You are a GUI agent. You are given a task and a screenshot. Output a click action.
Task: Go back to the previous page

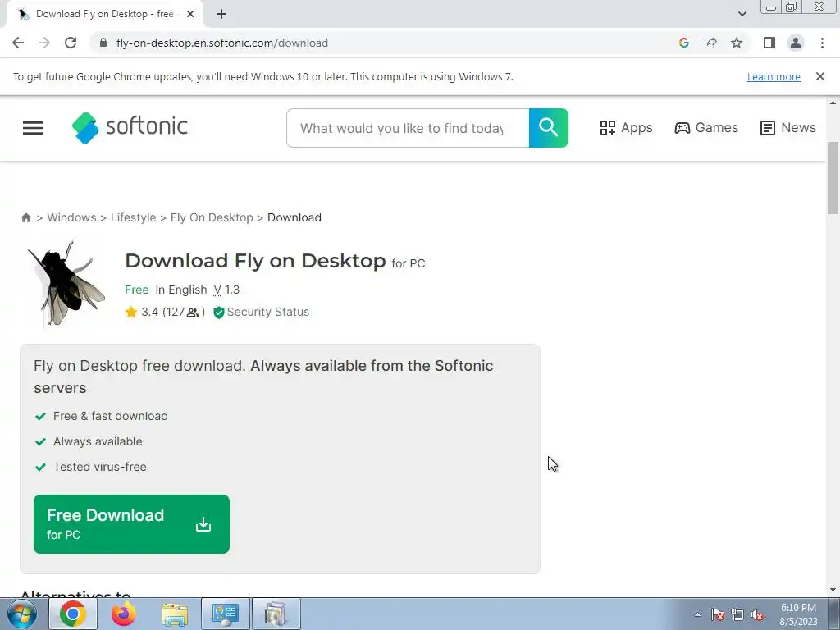(x=18, y=43)
